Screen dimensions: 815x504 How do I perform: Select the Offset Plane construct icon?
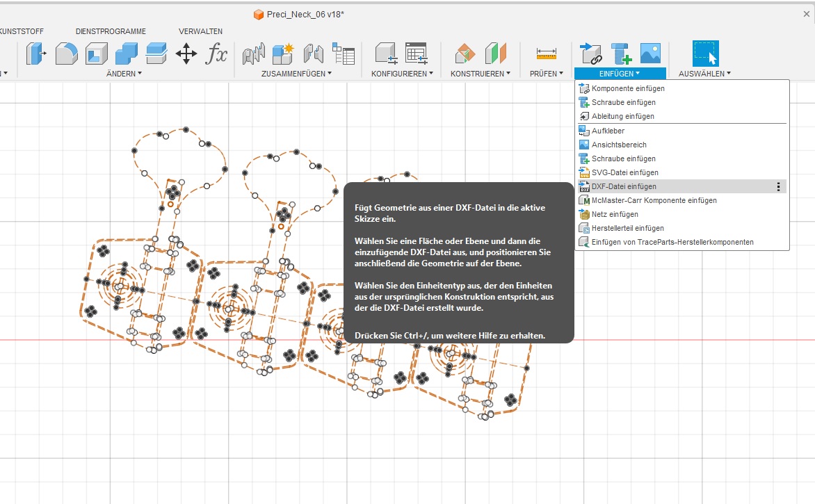[x=465, y=54]
